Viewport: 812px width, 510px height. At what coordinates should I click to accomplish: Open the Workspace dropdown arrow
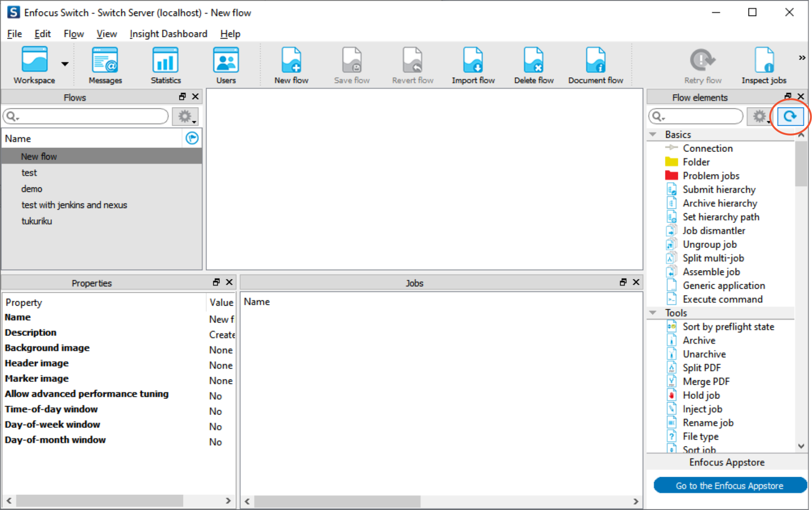[64, 64]
